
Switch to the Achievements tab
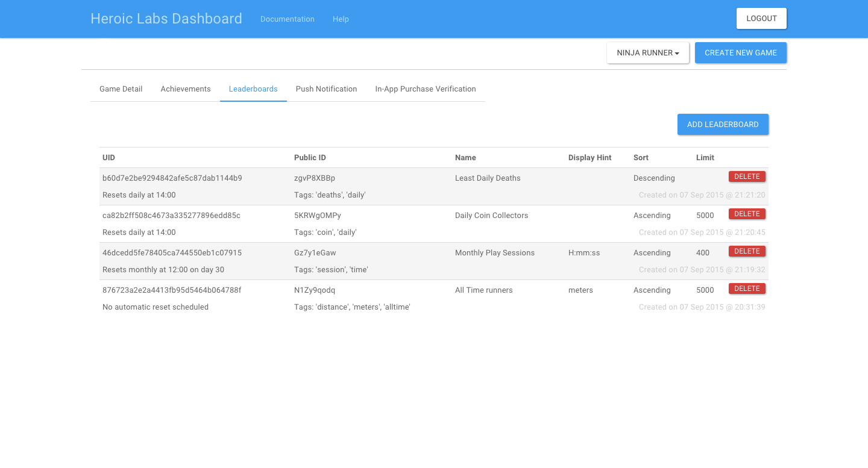(x=186, y=89)
